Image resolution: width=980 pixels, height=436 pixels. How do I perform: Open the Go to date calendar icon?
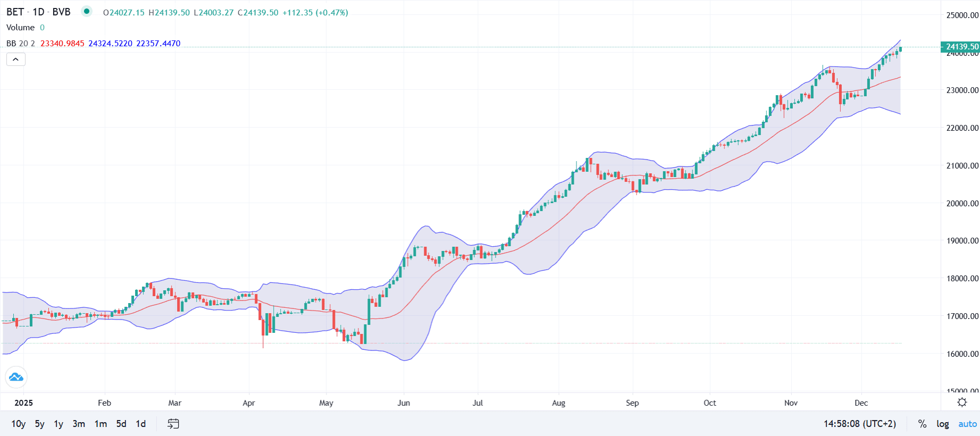(x=173, y=424)
